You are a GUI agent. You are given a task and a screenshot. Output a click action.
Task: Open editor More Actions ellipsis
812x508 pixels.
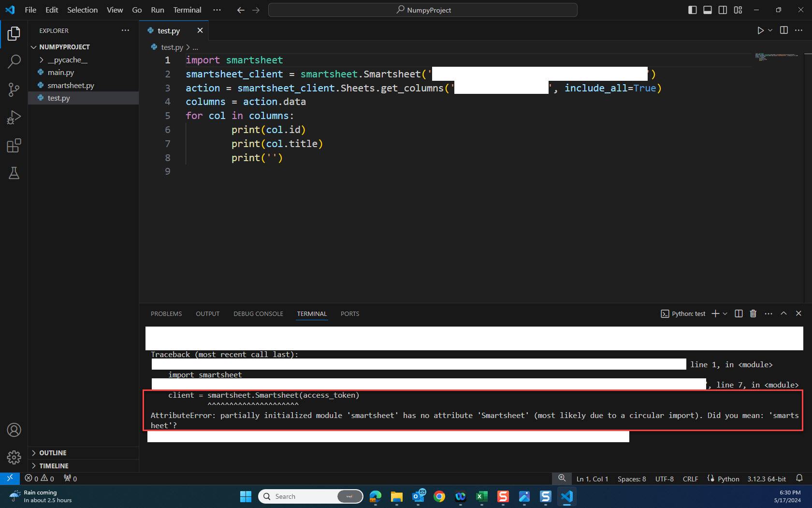[x=798, y=30]
